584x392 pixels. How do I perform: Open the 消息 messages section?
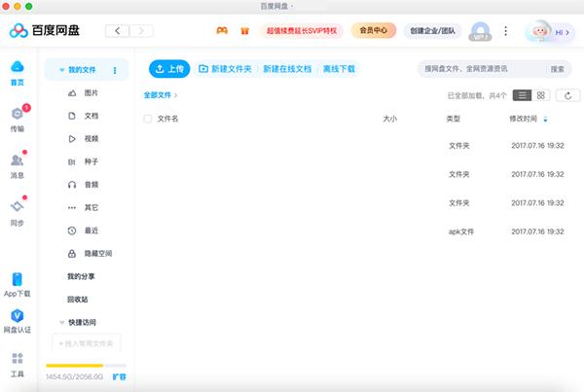(18, 166)
